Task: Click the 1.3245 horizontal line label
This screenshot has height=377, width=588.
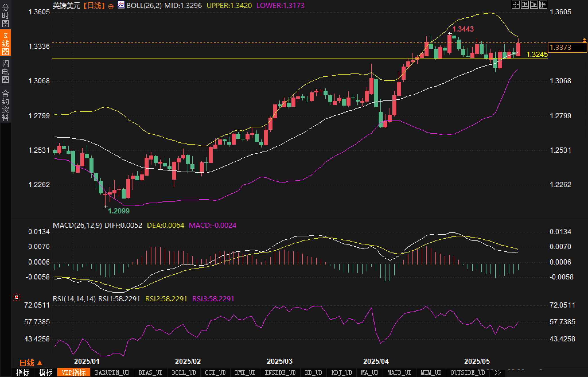Action: point(537,55)
